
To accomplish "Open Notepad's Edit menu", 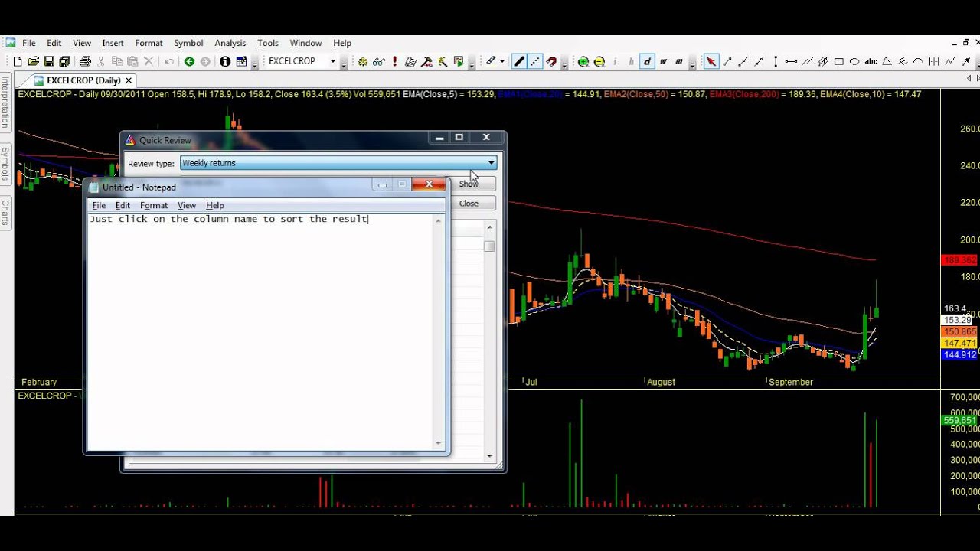I will pyautogui.click(x=122, y=205).
